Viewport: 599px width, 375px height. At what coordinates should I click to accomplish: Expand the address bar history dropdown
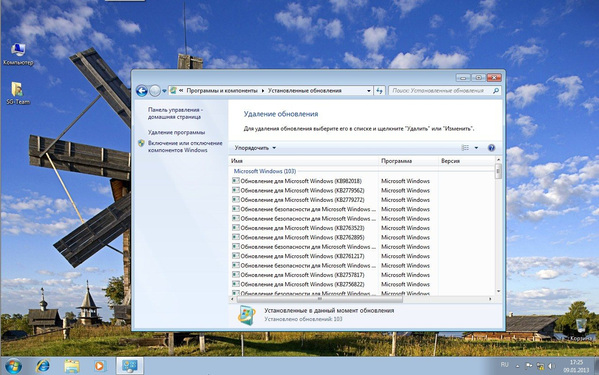coord(369,91)
